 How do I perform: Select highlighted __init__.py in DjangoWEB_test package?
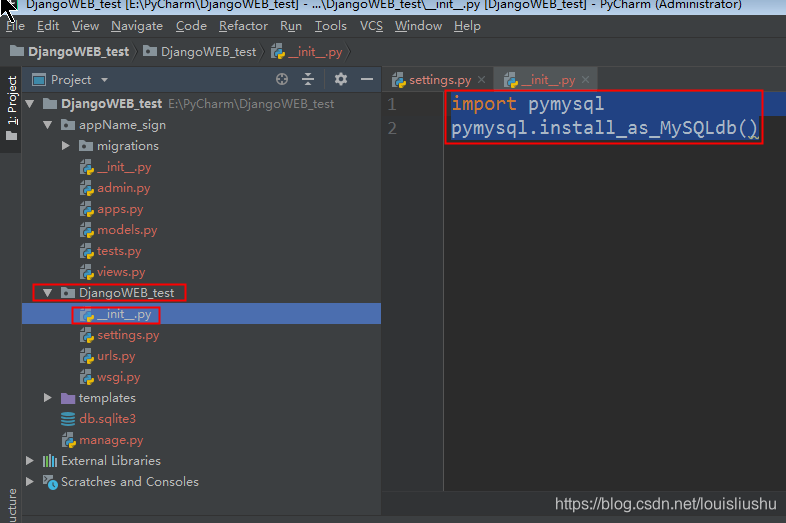(x=201, y=314)
